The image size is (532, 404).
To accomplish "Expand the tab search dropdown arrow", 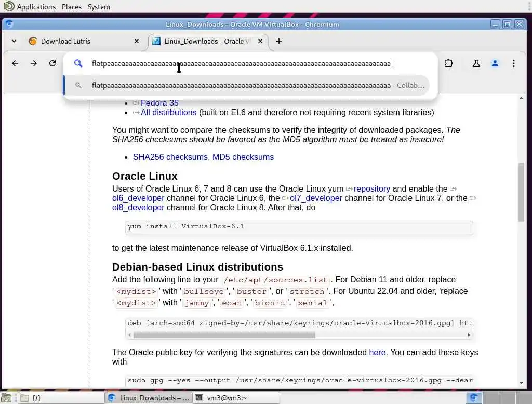I will [14, 41].
